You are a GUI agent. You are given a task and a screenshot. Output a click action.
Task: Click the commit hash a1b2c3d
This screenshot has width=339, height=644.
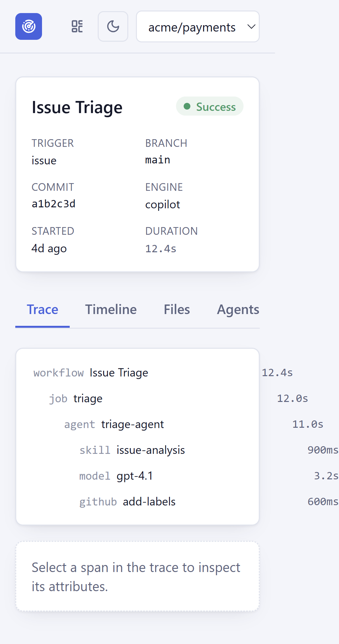(x=53, y=204)
